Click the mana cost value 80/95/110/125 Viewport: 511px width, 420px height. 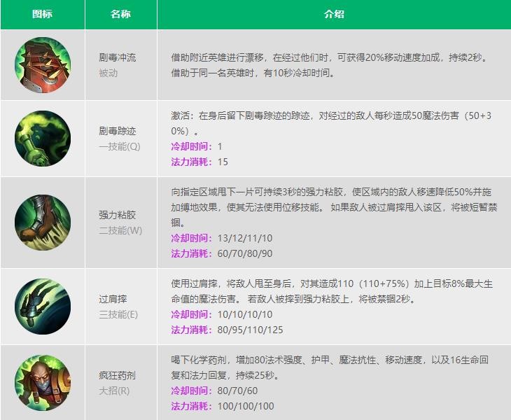(251, 330)
